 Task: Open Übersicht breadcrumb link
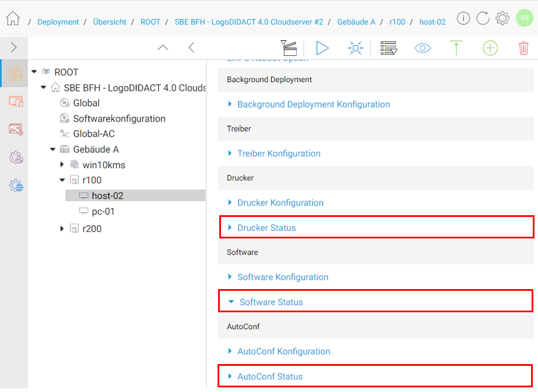109,22
